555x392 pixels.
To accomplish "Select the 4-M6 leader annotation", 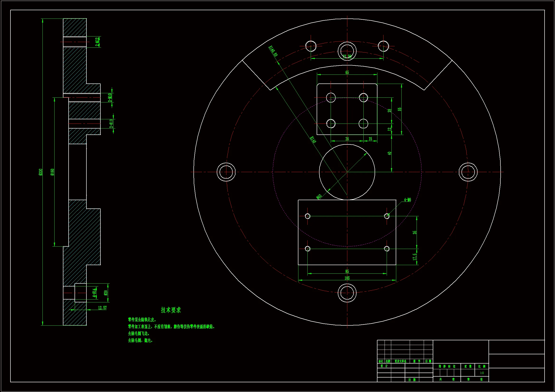I will click(408, 200).
